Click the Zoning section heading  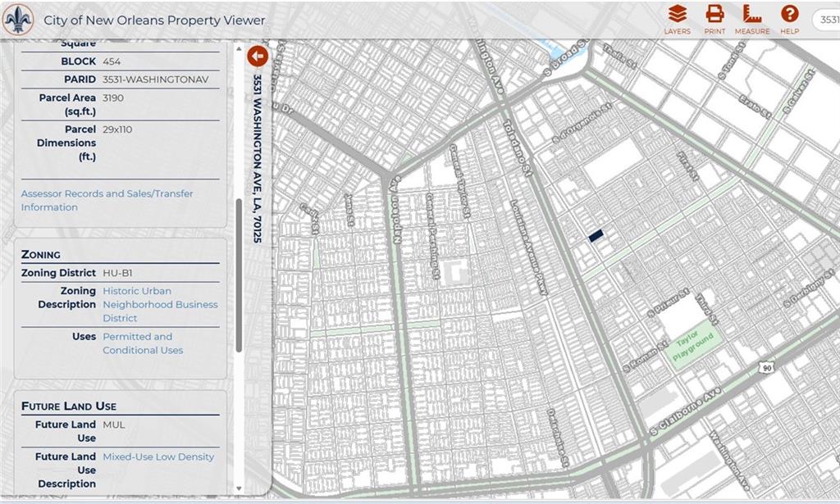(x=41, y=255)
